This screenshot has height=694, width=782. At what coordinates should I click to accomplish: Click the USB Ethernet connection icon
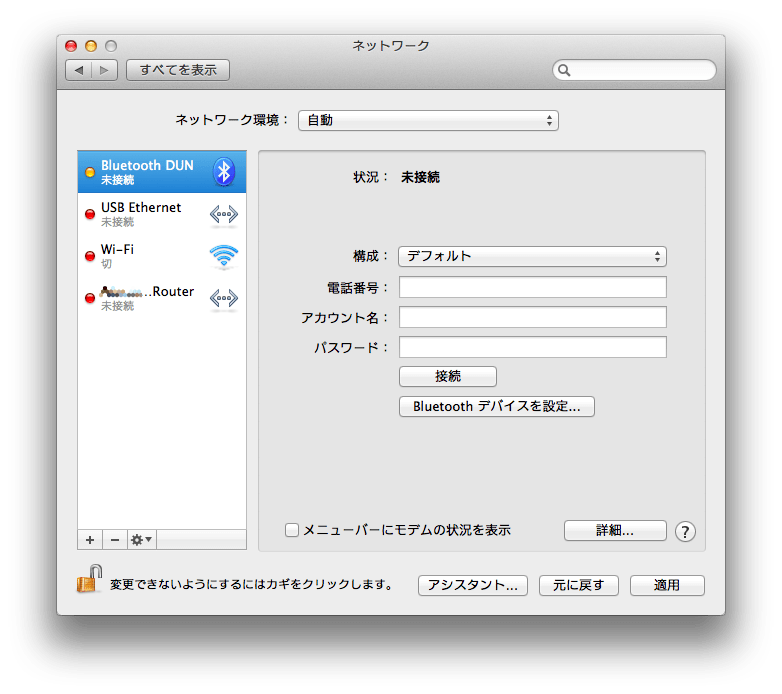click(223, 214)
